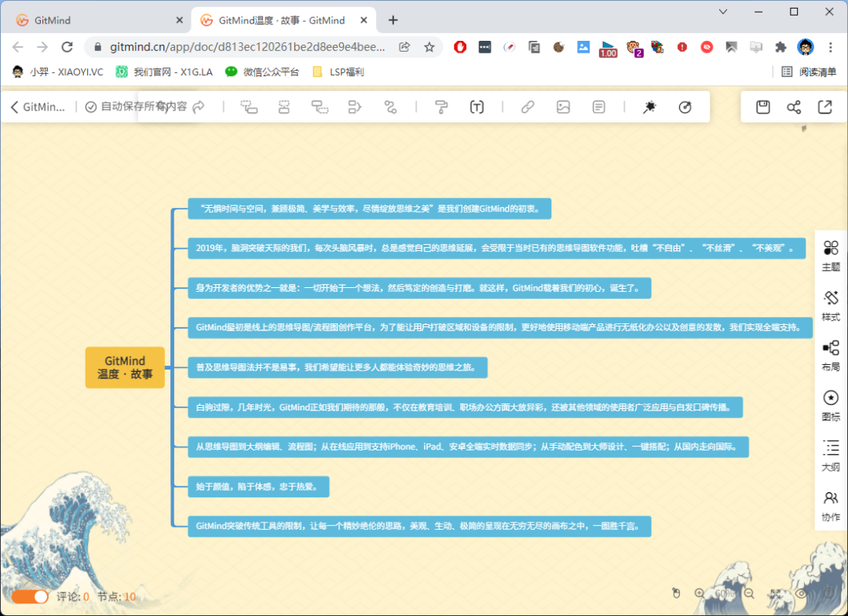
Task: Insert a sibling node icon
Action: pos(284,107)
